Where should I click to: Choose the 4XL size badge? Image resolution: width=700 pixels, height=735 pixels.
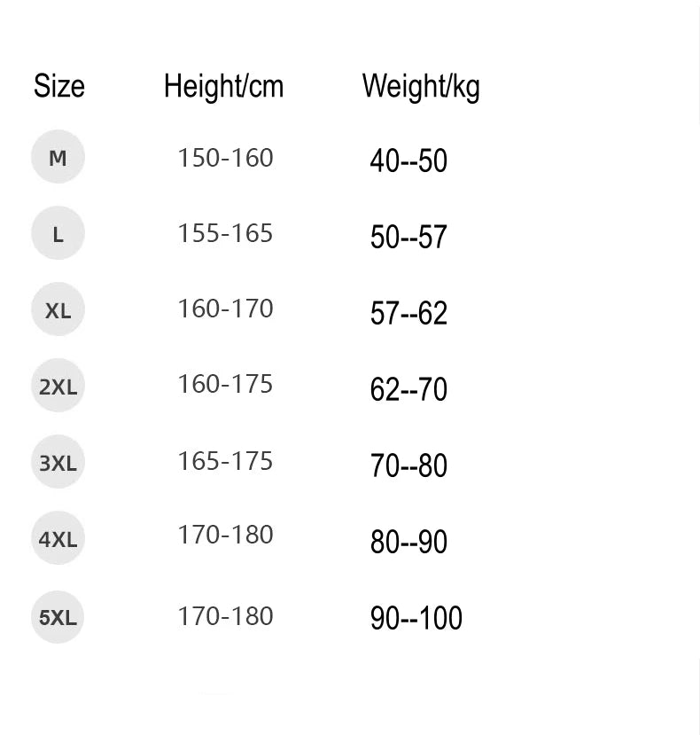[58, 538]
